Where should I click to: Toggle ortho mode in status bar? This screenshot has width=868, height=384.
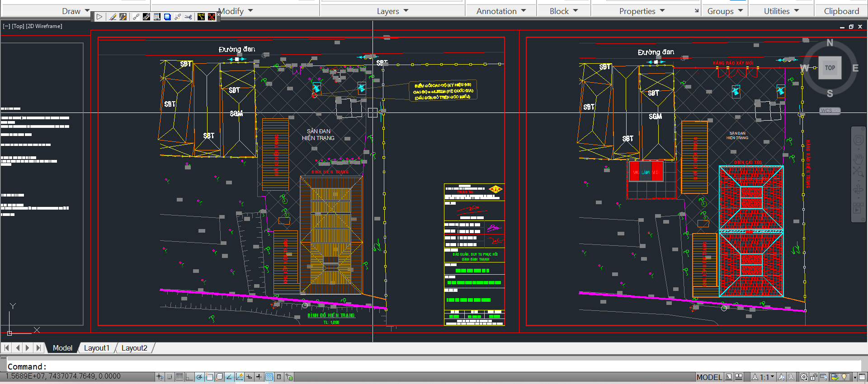189,377
